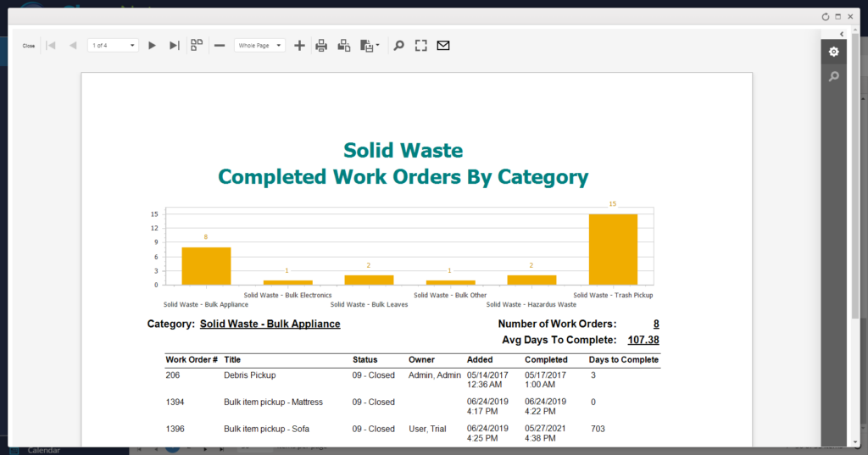Viewport: 868px width, 455px height.
Task: Print the current page only
Action: [344, 46]
